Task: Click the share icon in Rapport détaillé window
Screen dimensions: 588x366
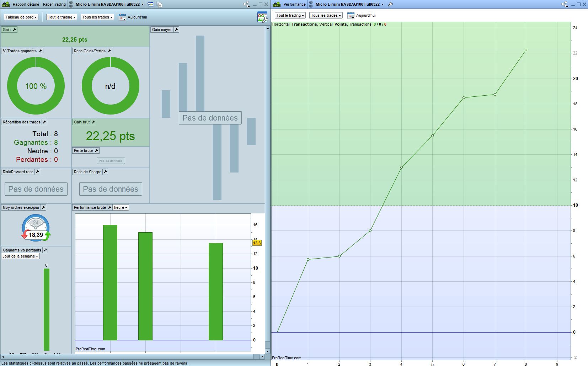Action: pyautogui.click(x=246, y=4)
